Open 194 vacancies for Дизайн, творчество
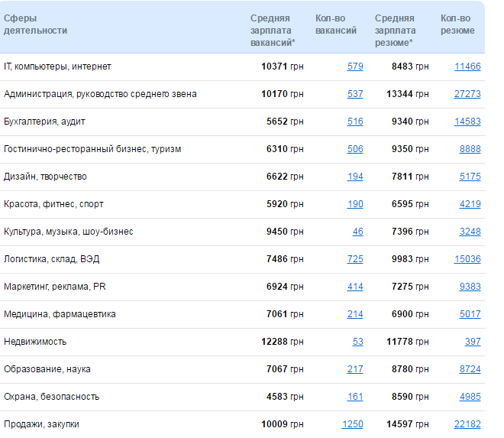This screenshot has height=438, width=504. pos(355,177)
